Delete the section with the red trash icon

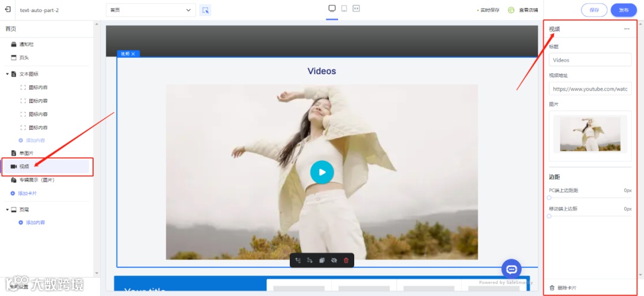point(346,260)
